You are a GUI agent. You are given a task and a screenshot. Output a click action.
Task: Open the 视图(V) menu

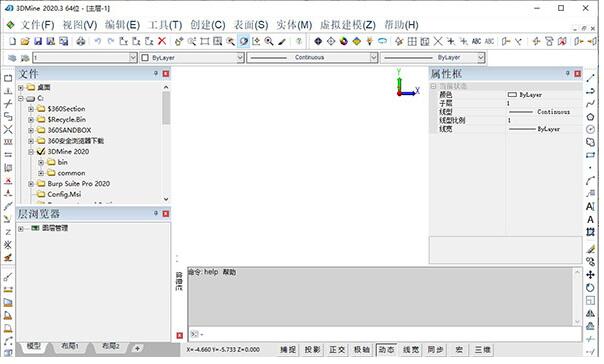80,25
